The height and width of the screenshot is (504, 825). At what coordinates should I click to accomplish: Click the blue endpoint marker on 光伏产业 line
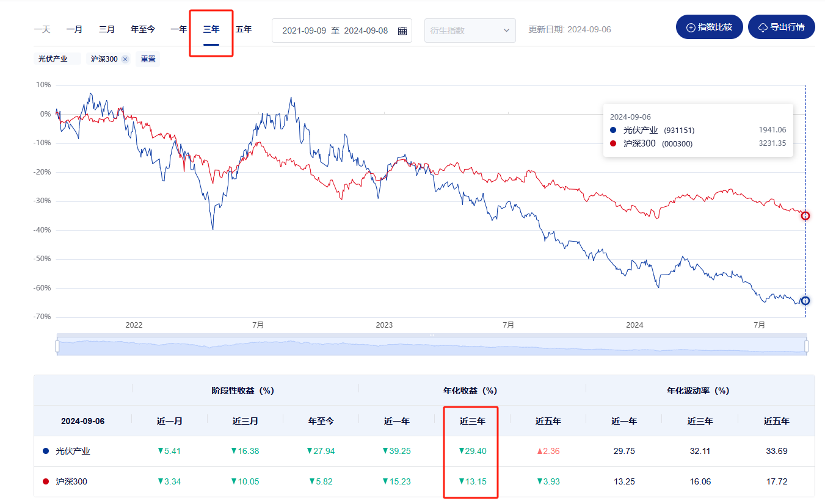click(x=805, y=300)
